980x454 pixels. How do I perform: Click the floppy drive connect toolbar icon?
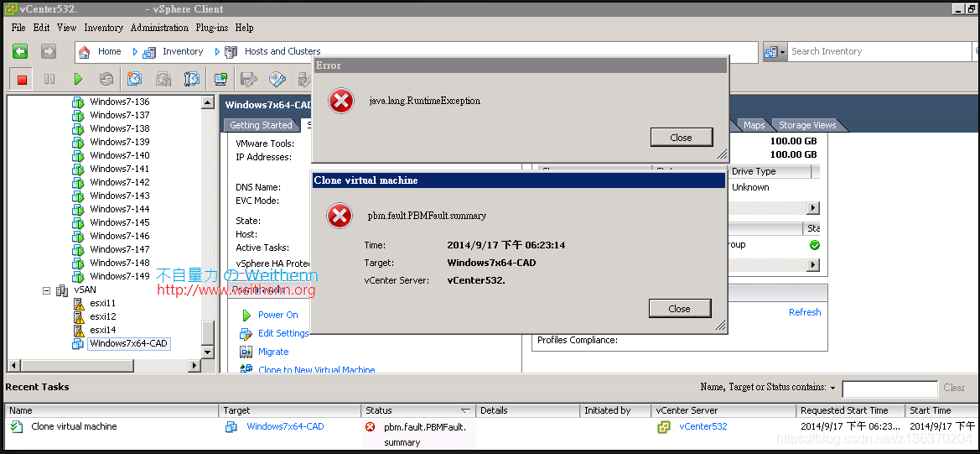tap(249, 80)
